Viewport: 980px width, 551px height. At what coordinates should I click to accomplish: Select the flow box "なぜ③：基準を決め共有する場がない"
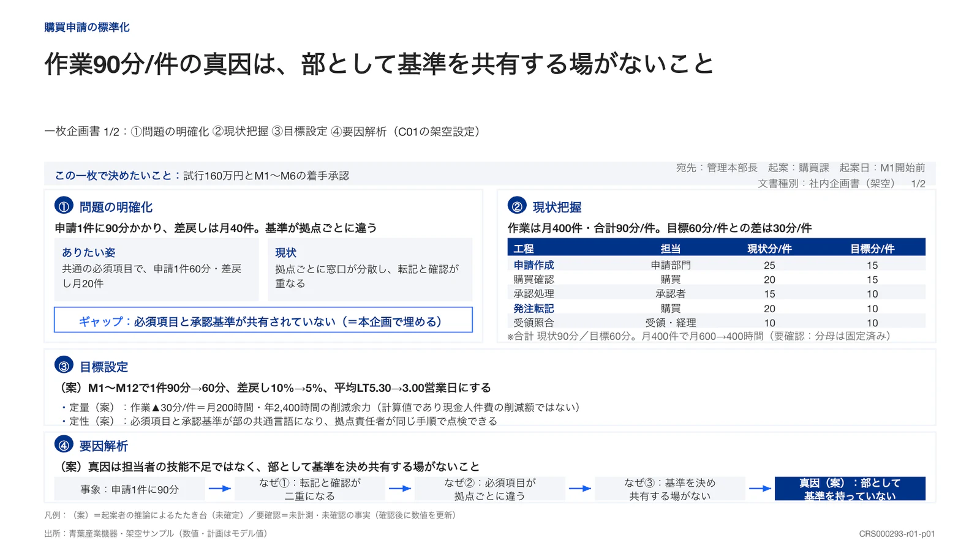coord(669,489)
